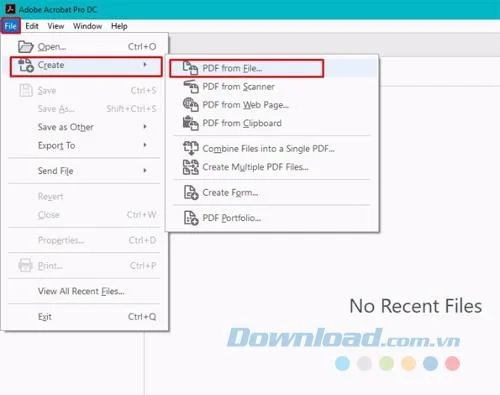Open the File menu

click(11, 26)
